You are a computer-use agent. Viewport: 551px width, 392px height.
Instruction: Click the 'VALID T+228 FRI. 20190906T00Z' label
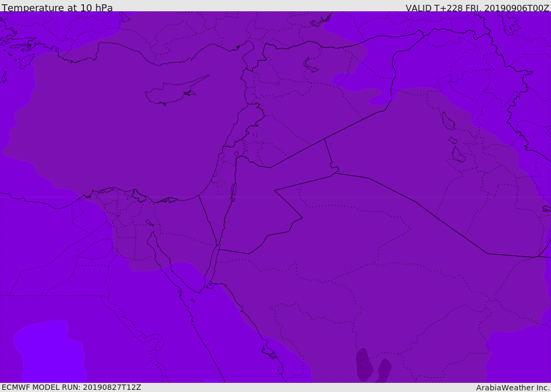(x=477, y=8)
